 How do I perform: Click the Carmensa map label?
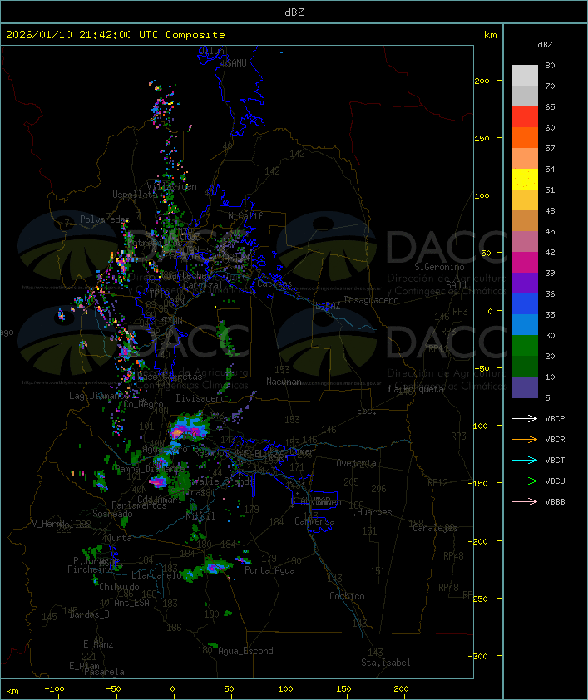click(x=314, y=521)
